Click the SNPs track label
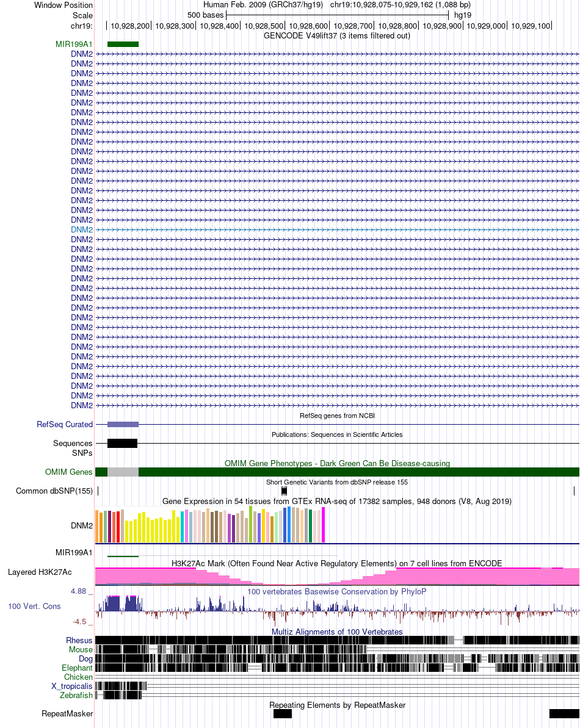Image resolution: width=580 pixels, height=728 pixels. point(82,453)
